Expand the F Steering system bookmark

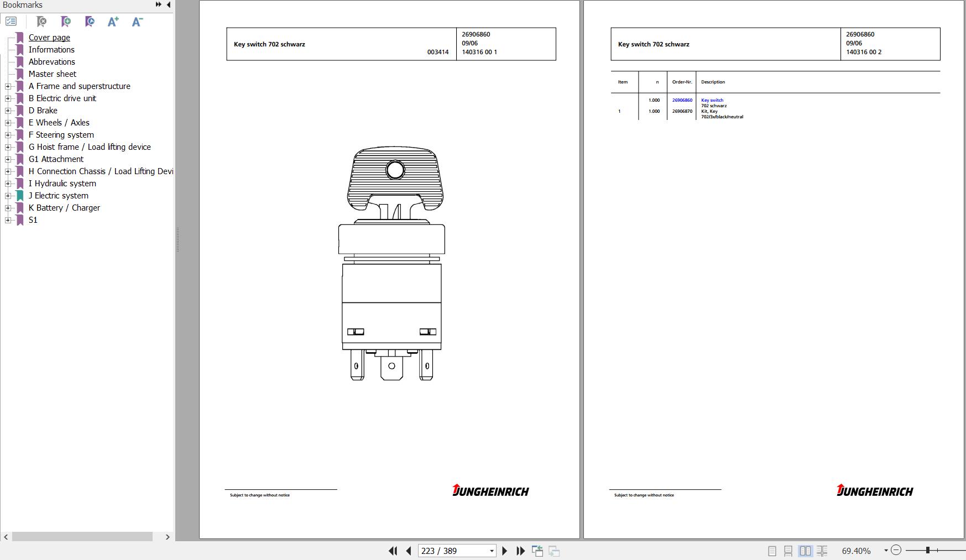coord(8,135)
